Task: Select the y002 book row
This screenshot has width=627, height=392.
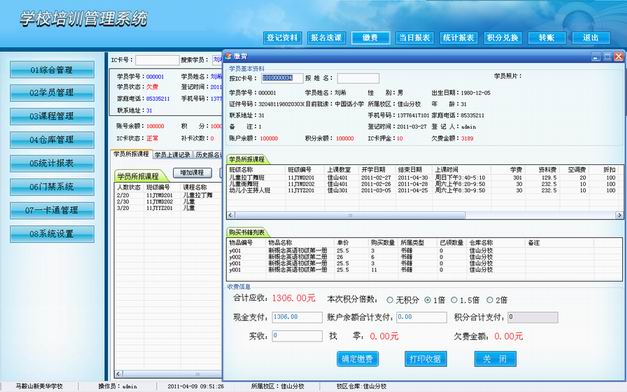Action: [424, 257]
